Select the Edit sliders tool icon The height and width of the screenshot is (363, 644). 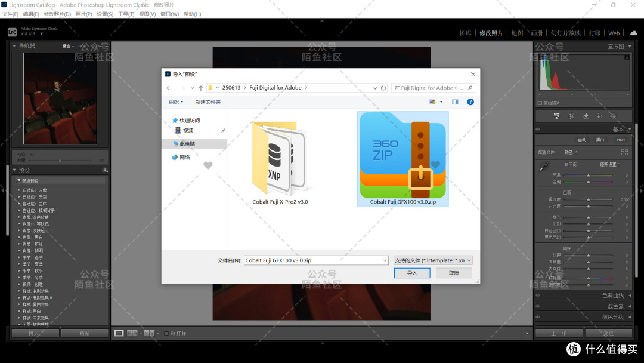(x=556, y=116)
